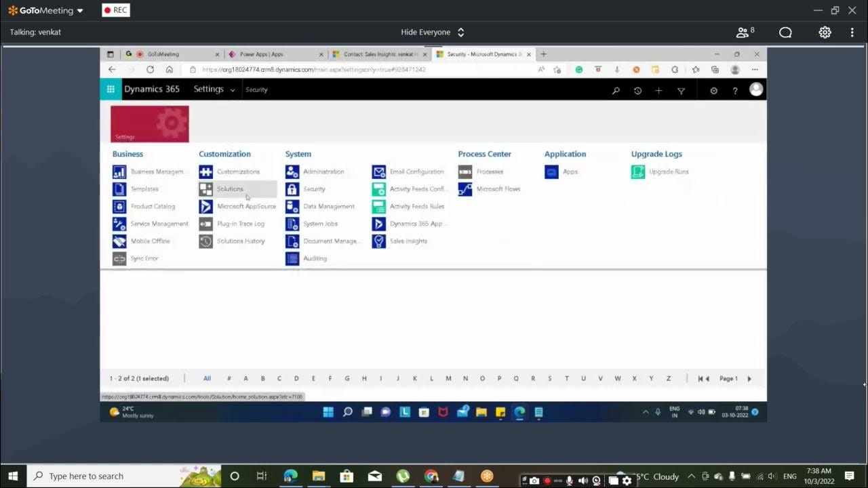868x488 pixels.
Task: Open the Processes icon
Action: click(465, 172)
